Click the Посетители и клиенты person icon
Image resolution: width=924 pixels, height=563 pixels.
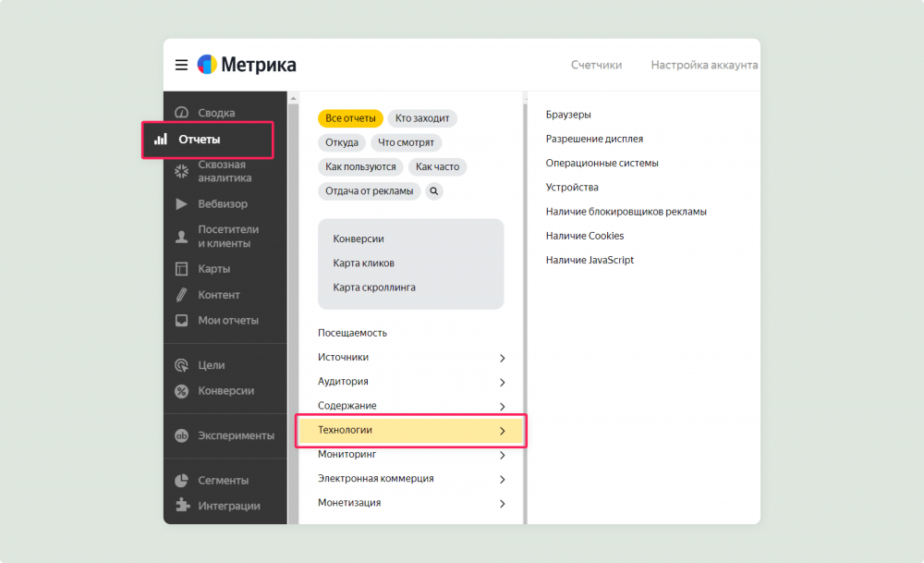point(181,237)
